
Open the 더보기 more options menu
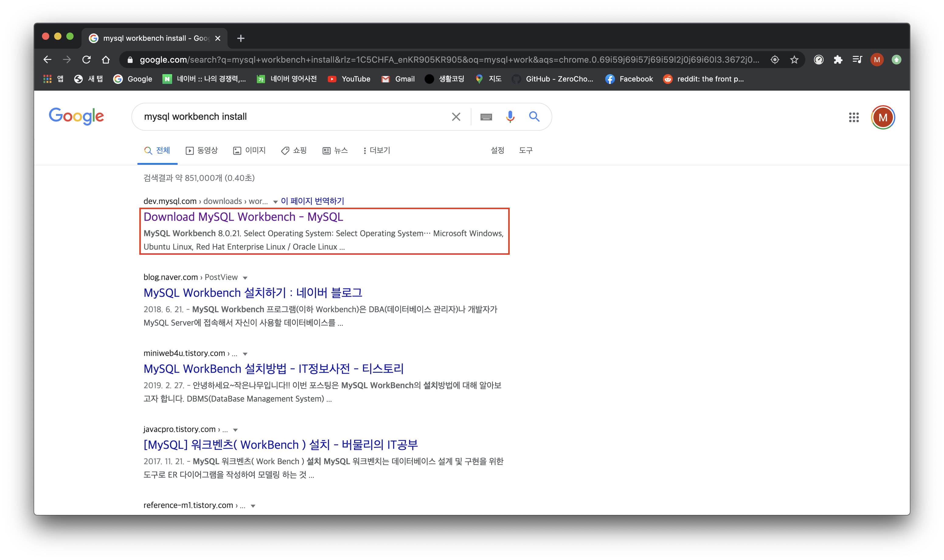click(376, 150)
